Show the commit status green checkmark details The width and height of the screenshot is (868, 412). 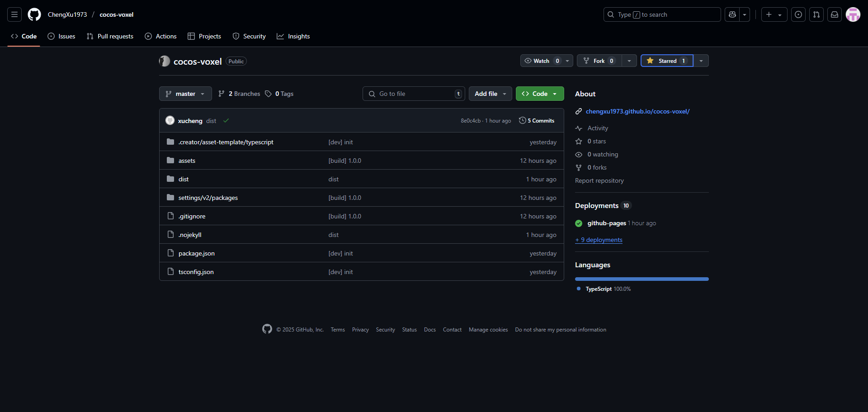pyautogui.click(x=226, y=120)
